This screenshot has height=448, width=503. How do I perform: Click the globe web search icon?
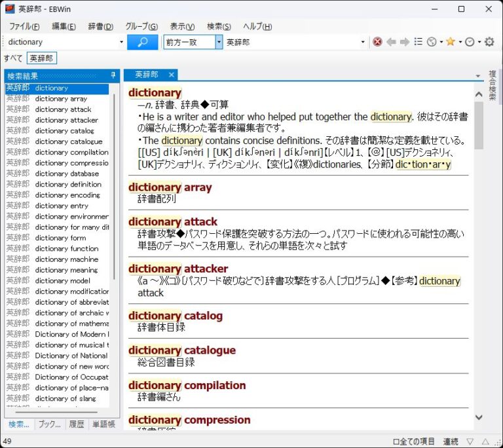(432, 42)
